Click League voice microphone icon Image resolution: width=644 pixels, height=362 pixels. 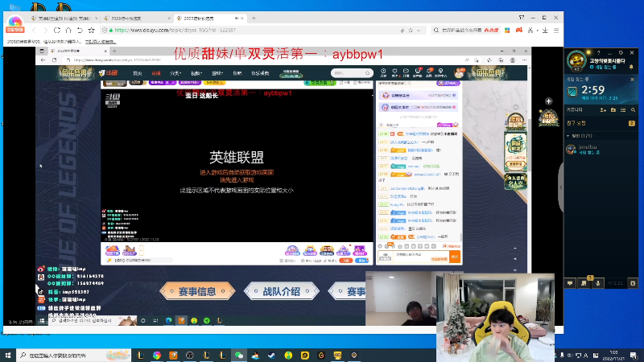point(597,283)
